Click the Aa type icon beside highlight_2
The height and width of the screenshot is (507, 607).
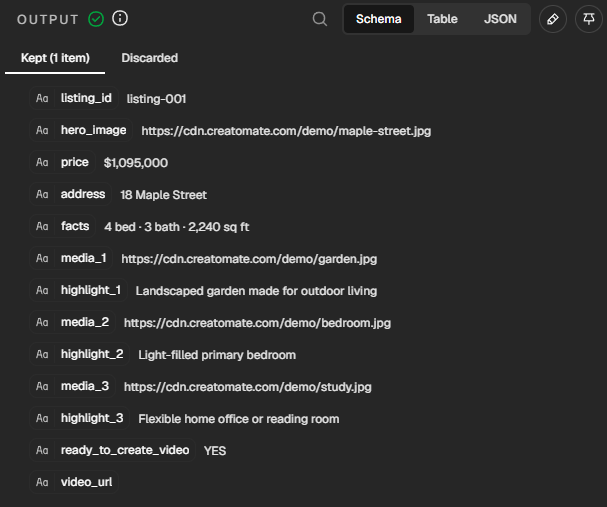pos(42,355)
